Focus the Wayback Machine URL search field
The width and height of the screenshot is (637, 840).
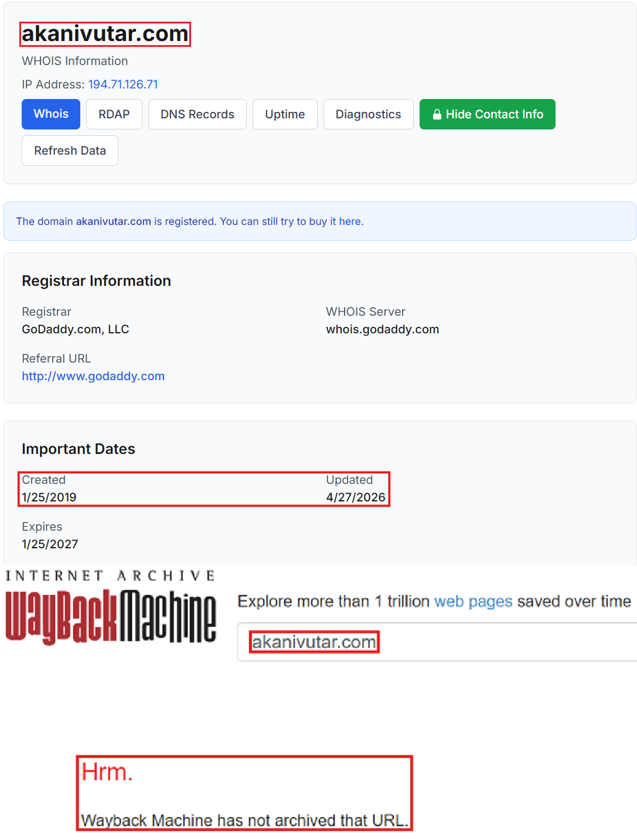coord(437,642)
